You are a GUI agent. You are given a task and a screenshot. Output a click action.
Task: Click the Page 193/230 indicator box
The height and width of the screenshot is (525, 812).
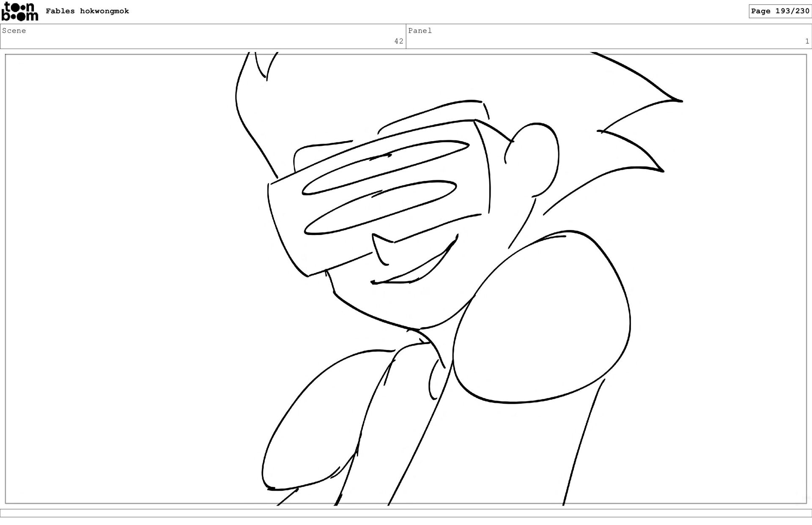pyautogui.click(x=780, y=11)
